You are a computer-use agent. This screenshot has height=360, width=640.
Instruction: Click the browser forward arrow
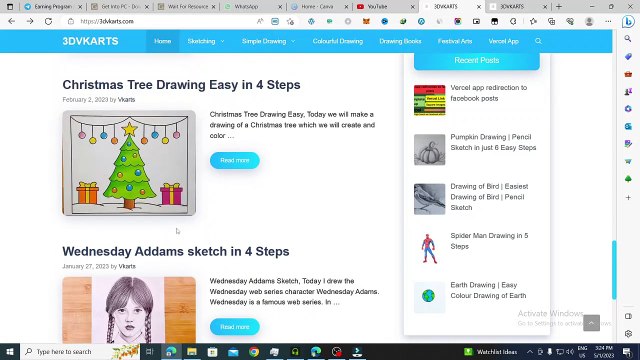point(30,21)
